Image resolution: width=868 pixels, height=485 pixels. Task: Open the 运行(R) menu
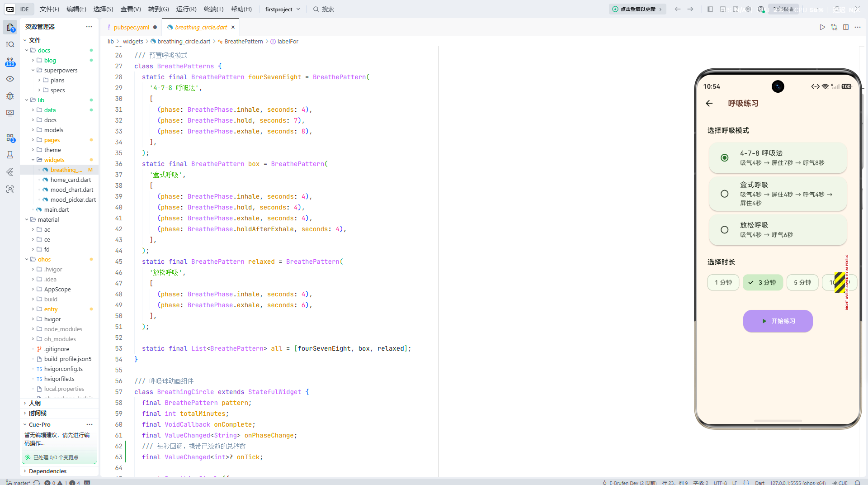(x=186, y=9)
